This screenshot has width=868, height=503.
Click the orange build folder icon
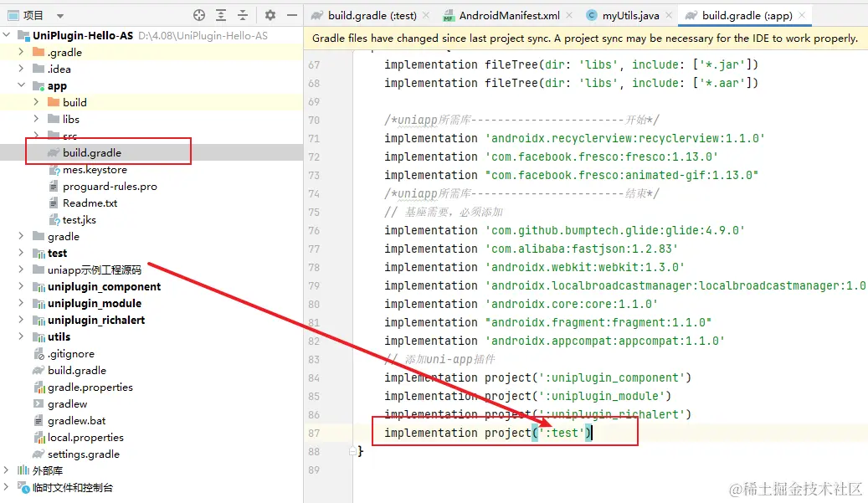coord(54,102)
